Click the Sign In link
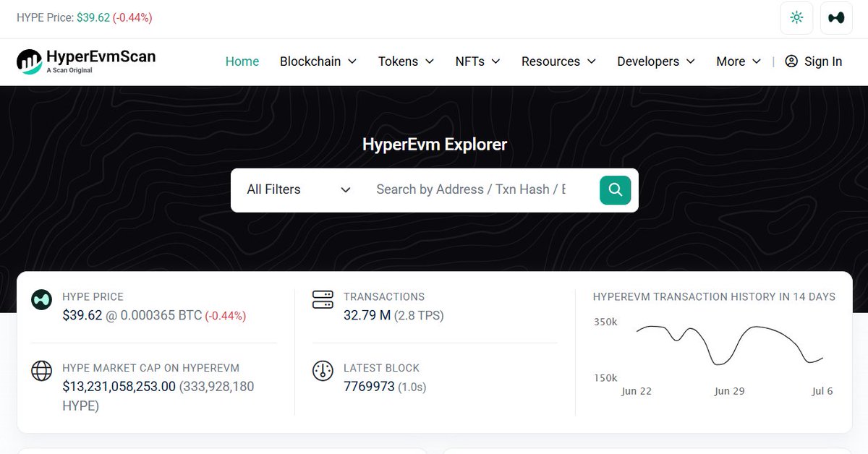 click(x=814, y=61)
